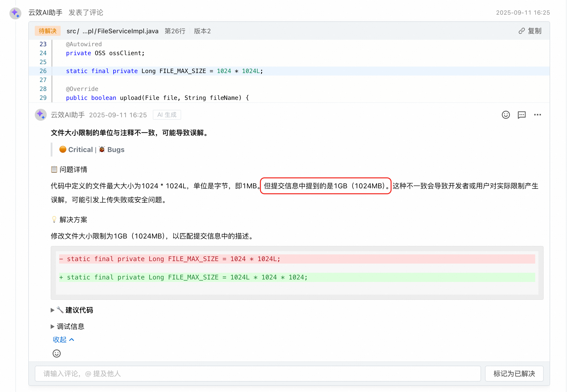Image resolution: width=567 pixels, height=392 pixels.
Task: Click the comment input field
Action: click(x=258, y=374)
